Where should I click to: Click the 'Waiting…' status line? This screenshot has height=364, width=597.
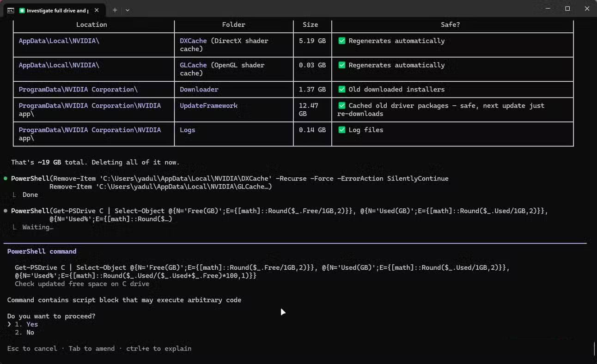click(x=38, y=227)
